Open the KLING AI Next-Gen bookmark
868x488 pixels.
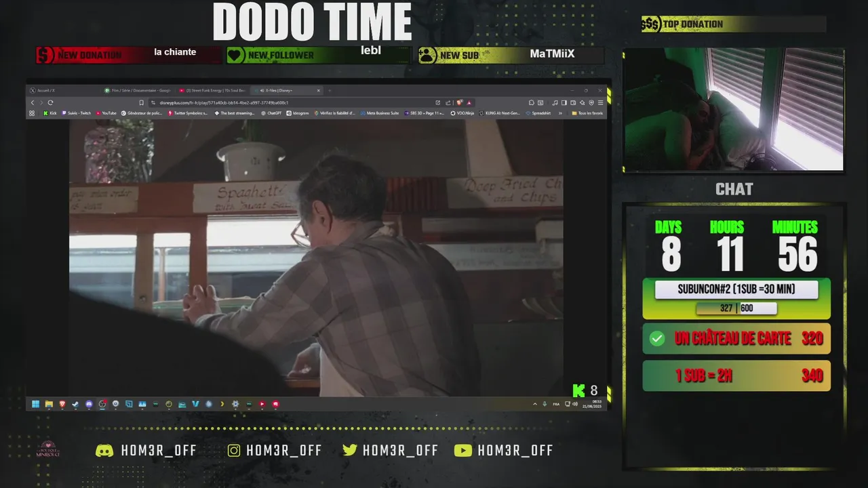[500, 113]
